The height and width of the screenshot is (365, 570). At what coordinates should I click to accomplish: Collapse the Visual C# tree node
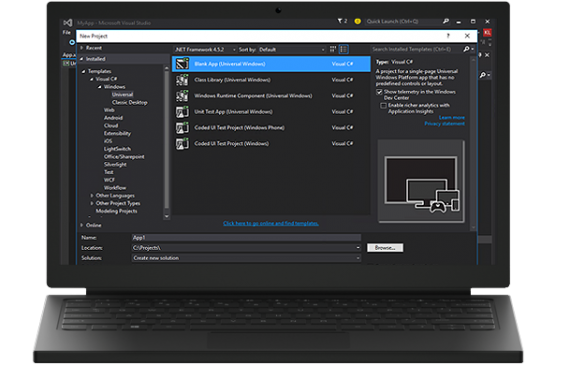pos(92,79)
